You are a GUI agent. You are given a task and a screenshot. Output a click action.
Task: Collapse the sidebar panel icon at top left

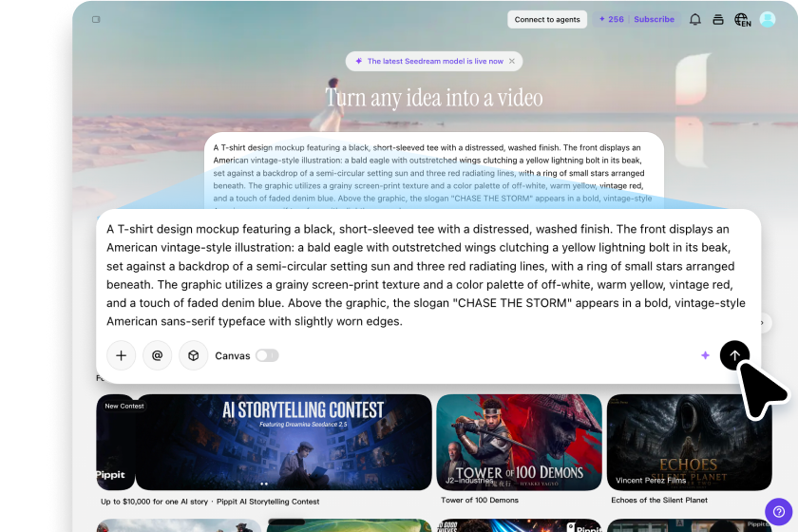[96, 19]
